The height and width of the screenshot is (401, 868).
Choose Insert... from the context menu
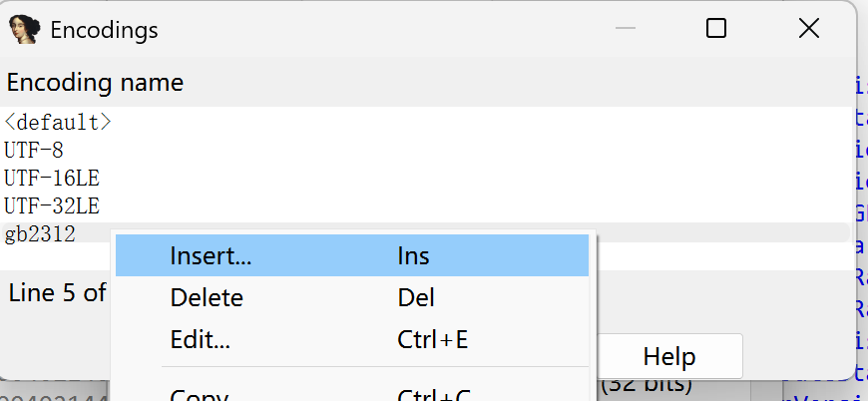(x=352, y=255)
